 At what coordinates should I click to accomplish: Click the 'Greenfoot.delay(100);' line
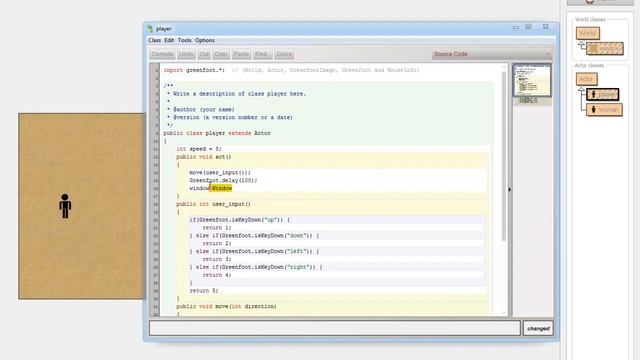223,180
